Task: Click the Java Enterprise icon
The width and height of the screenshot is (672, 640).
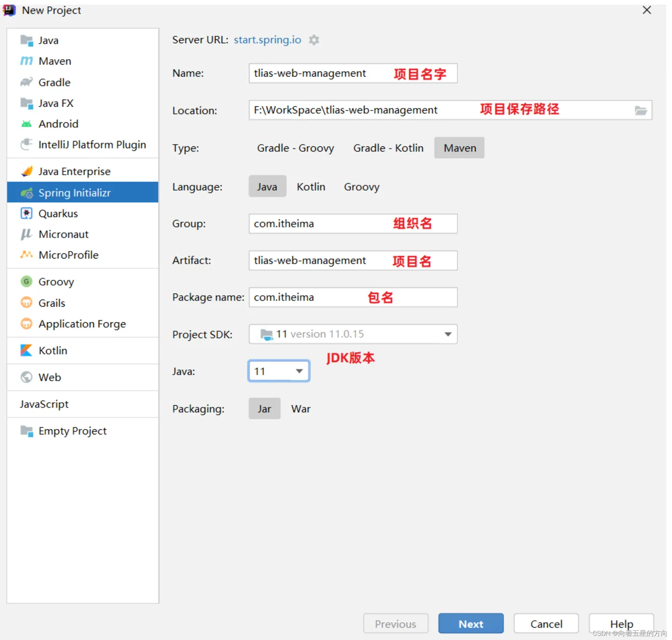Action: tap(26, 171)
